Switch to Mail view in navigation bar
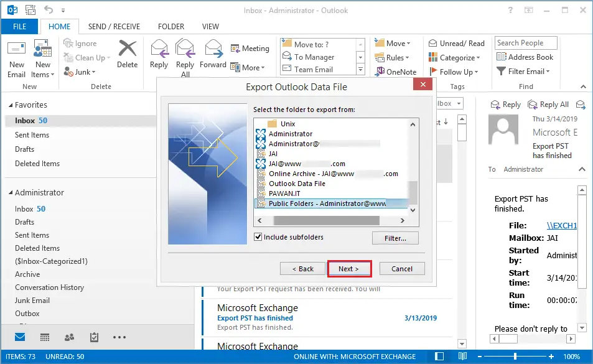 coord(20,337)
